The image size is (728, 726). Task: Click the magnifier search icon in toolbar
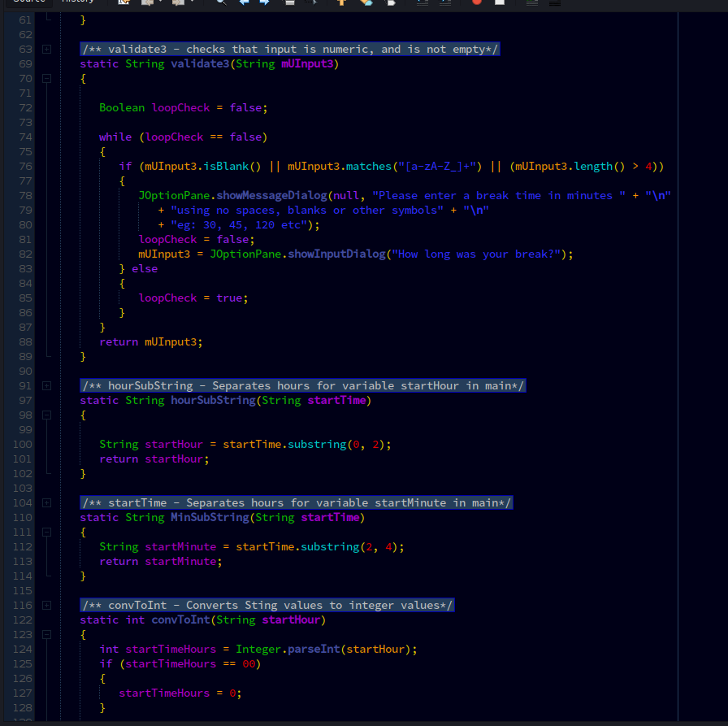pyautogui.click(x=221, y=2)
